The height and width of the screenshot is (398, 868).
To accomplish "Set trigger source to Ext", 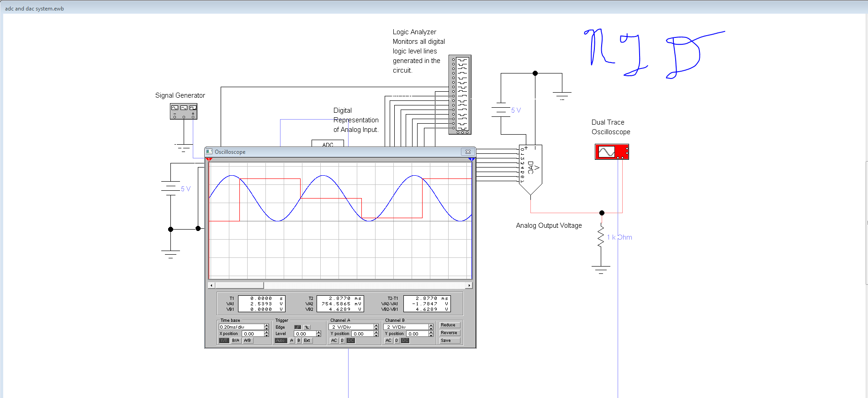I will (307, 340).
